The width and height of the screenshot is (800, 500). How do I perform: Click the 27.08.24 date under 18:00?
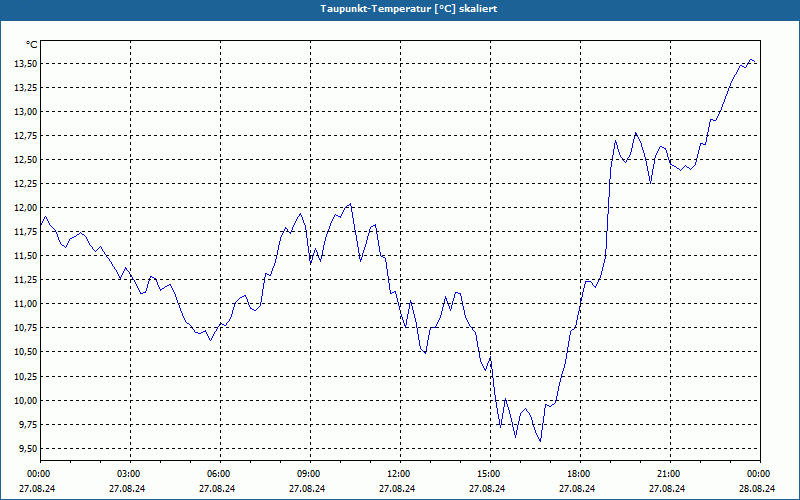point(577,488)
